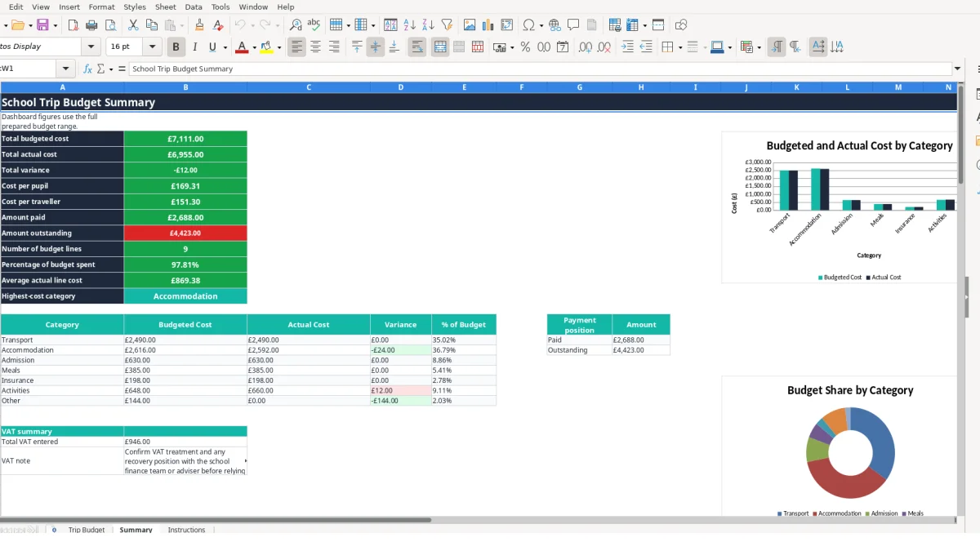Toggle Bold formatting
The image size is (980, 551).
point(176,47)
